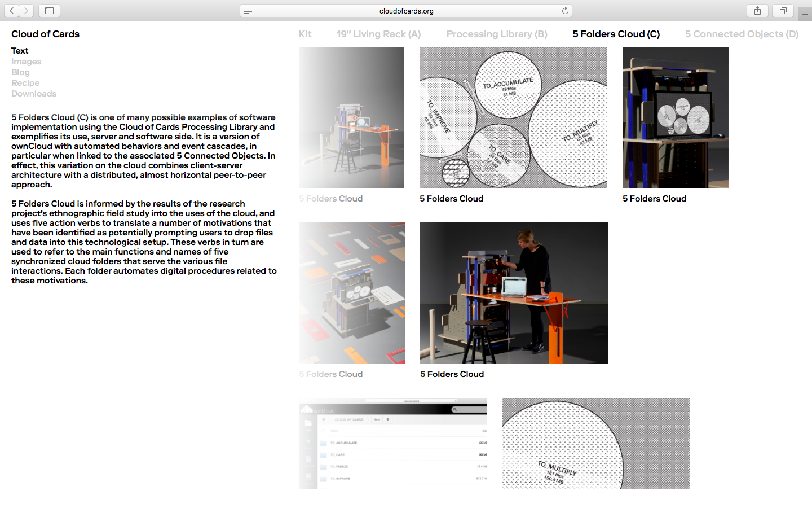
Task: Click the caption under the bubble diagram
Action: (x=452, y=199)
